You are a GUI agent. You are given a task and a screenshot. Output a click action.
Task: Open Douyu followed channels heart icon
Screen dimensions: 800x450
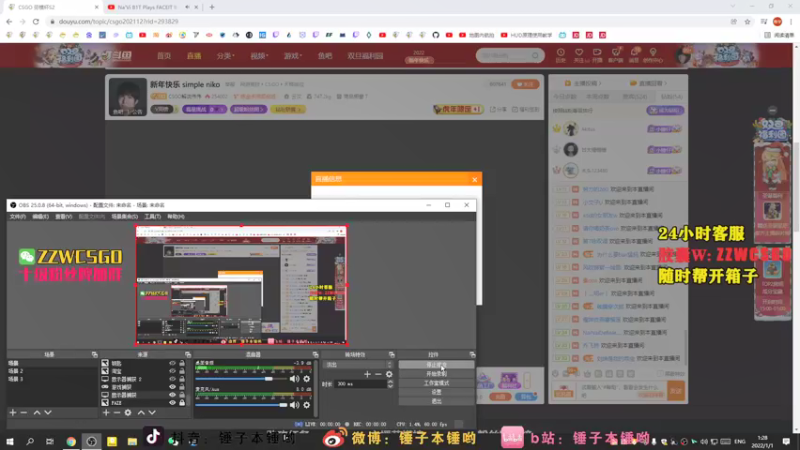579,55
